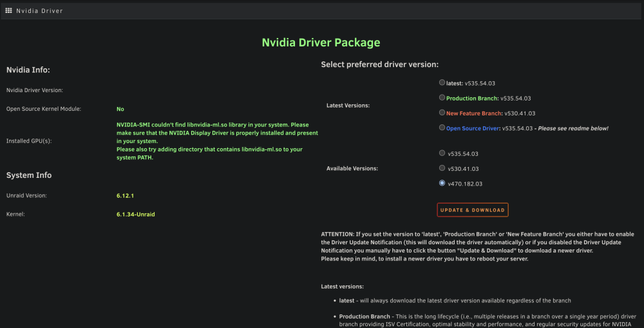Click the kernel value 6.1.34-Unraid
Viewport: 644px width, 328px height.
click(x=135, y=214)
